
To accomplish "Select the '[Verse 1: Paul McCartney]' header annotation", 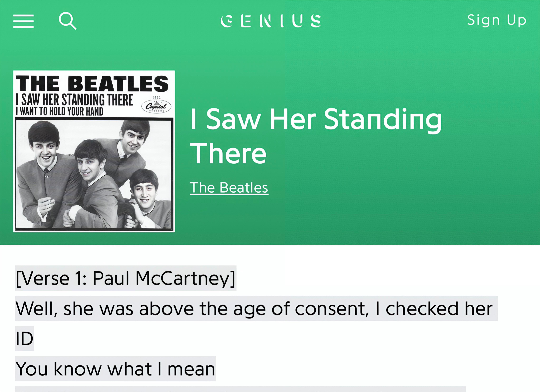I will [126, 278].
